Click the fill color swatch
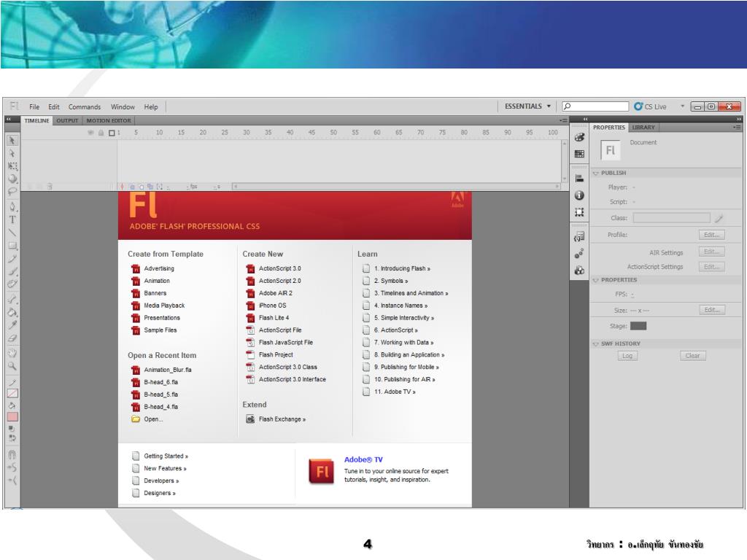 click(x=12, y=416)
